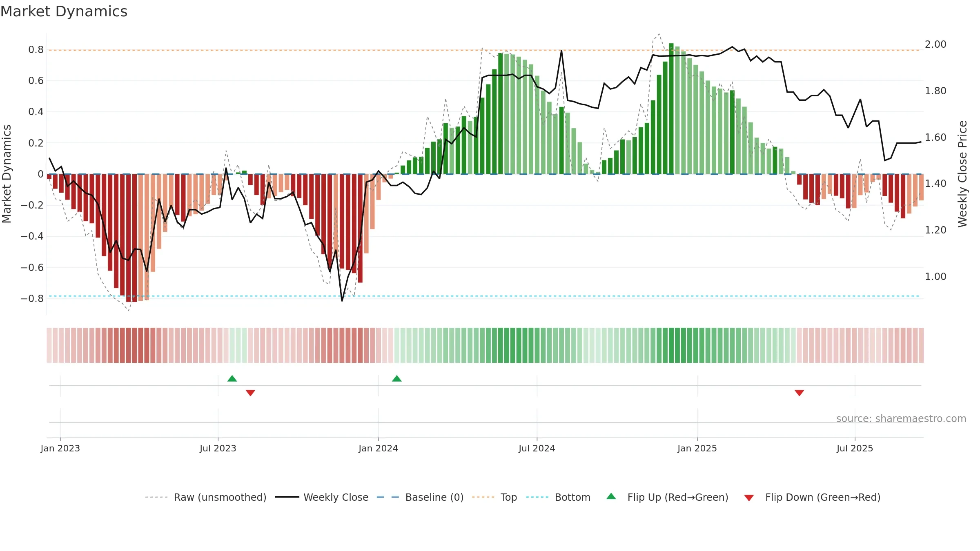Click the 1.80 price axis tick
The height and width of the screenshot is (551, 980).
935,91
